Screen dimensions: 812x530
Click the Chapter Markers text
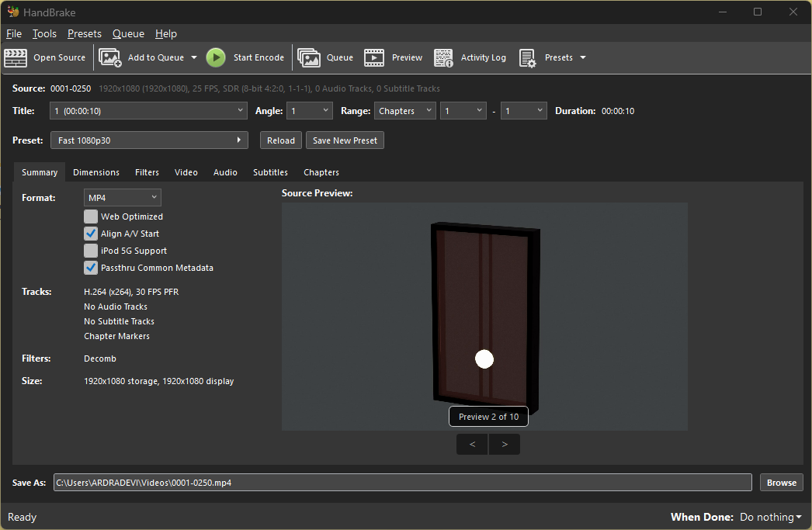(116, 336)
